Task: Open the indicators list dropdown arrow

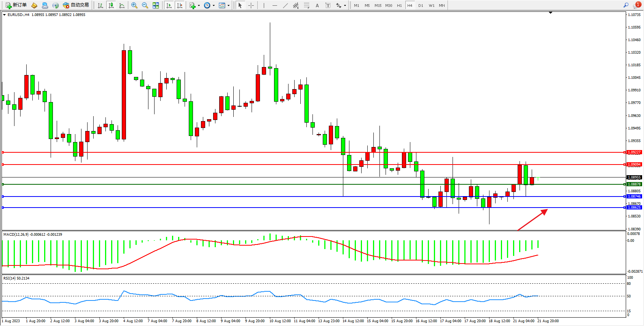Action: (x=199, y=5)
